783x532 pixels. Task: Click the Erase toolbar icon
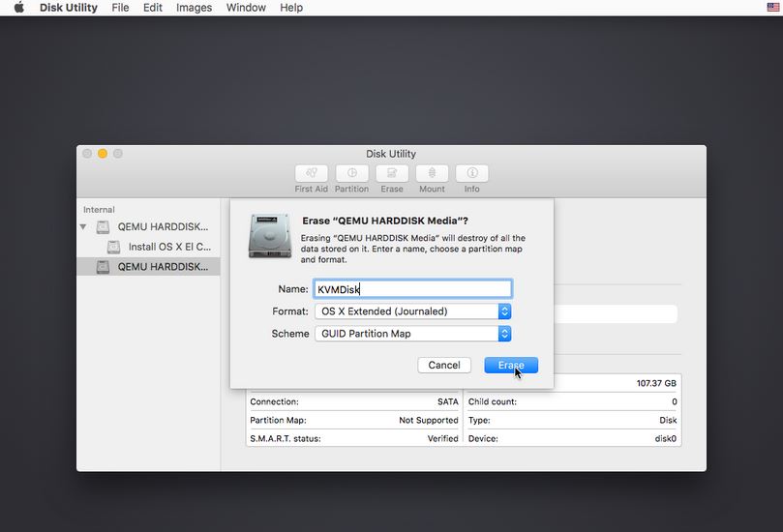(x=392, y=173)
